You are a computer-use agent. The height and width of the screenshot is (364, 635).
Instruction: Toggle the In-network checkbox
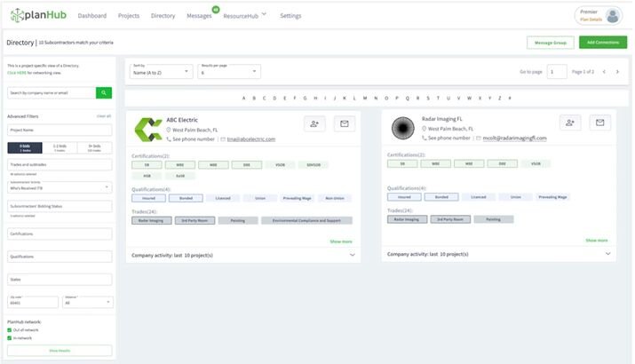pyautogui.click(x=9, y=338)
